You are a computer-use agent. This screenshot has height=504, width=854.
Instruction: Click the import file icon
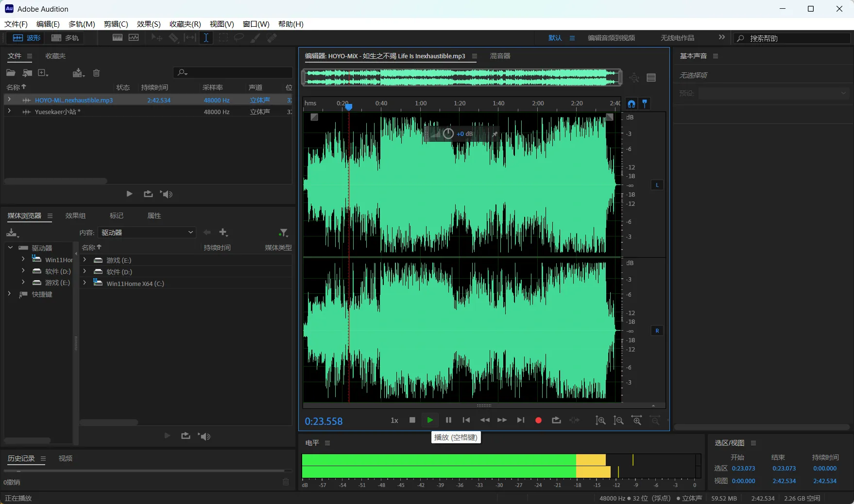point(27,73)
